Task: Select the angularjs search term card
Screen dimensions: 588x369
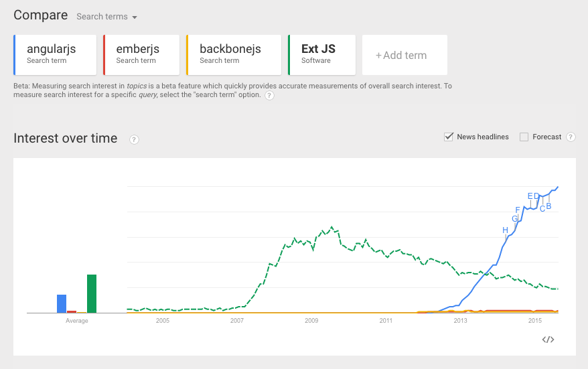Action: click(55, 55)
